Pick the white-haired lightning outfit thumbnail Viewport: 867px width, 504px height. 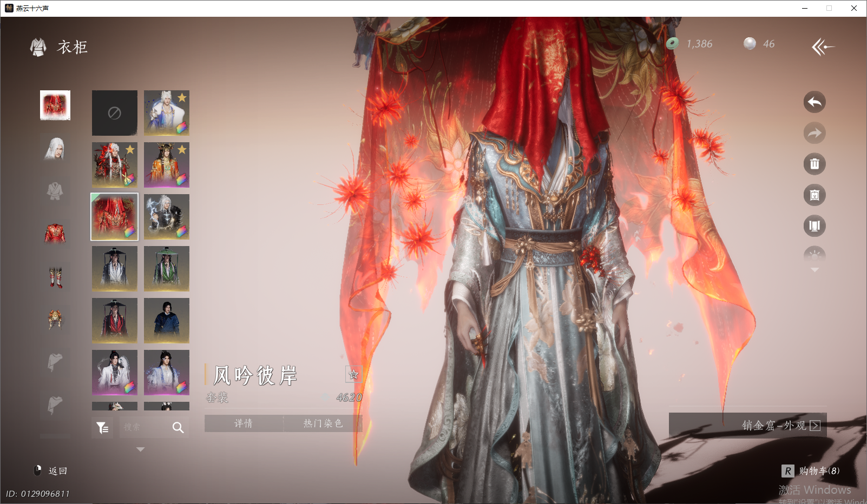click(x=167, y=217)
